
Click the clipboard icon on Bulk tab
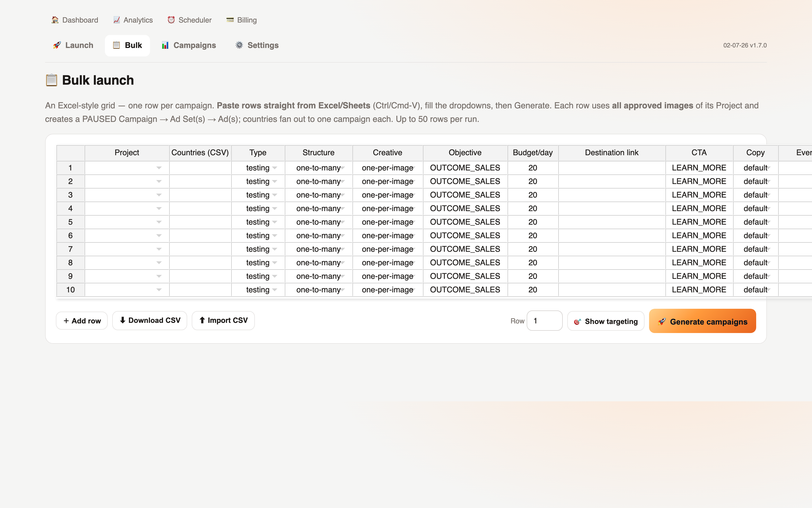(116, 45)
